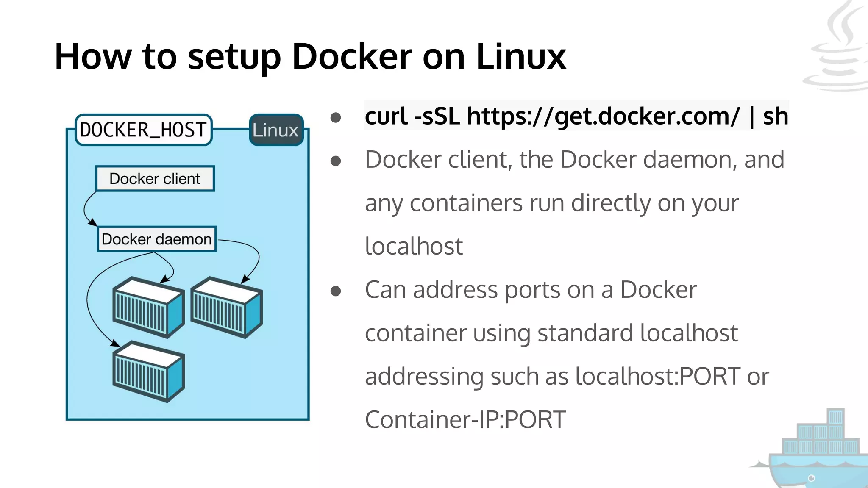The width and height of the screenshot is (868, 488).
Task: Click the Docker client box
Action: coord(155,179)
